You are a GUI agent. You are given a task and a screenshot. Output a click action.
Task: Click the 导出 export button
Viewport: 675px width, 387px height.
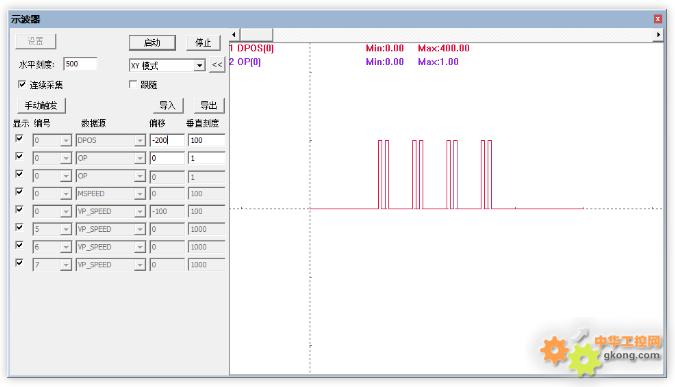pyautogui.click(x=209, y=105)
